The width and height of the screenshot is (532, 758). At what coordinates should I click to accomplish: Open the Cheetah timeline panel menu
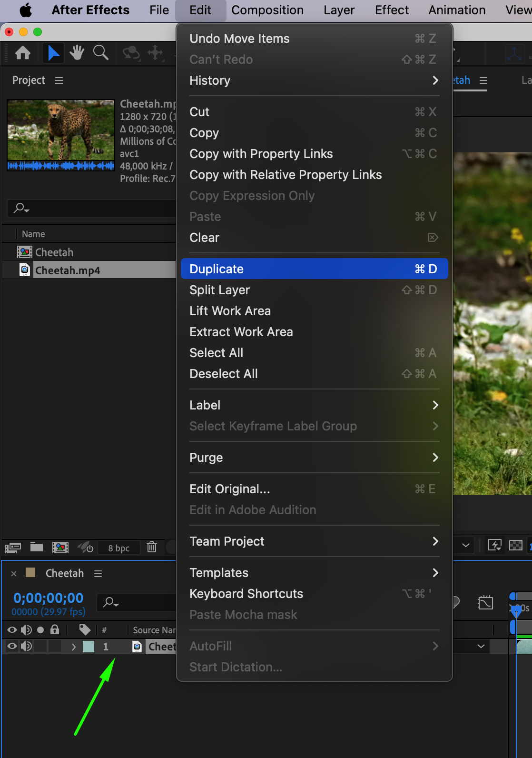click(x=98, y=574)
